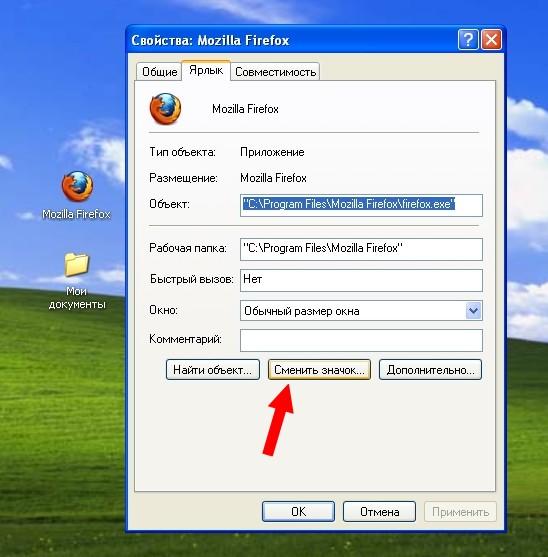The height and width of the screenshot is (557, 548).
Task: Click the Firefox icon inside the properties dialog
Action: click(165, 109)
